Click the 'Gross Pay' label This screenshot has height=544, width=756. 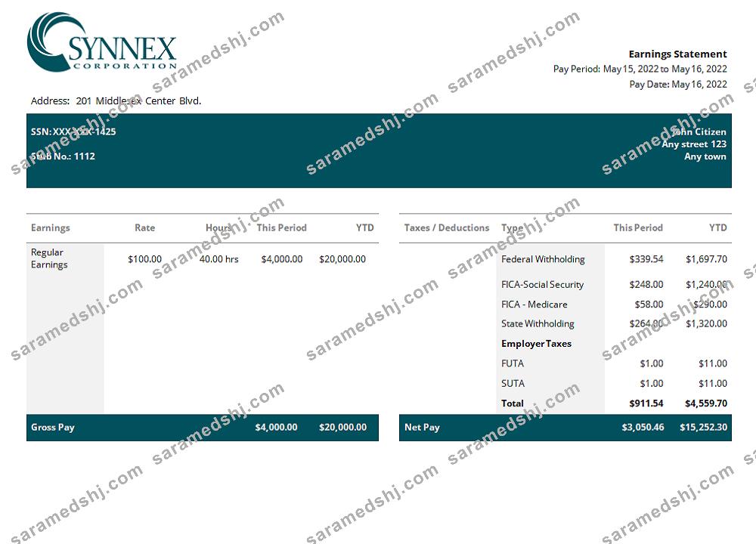tap(53, 427)
